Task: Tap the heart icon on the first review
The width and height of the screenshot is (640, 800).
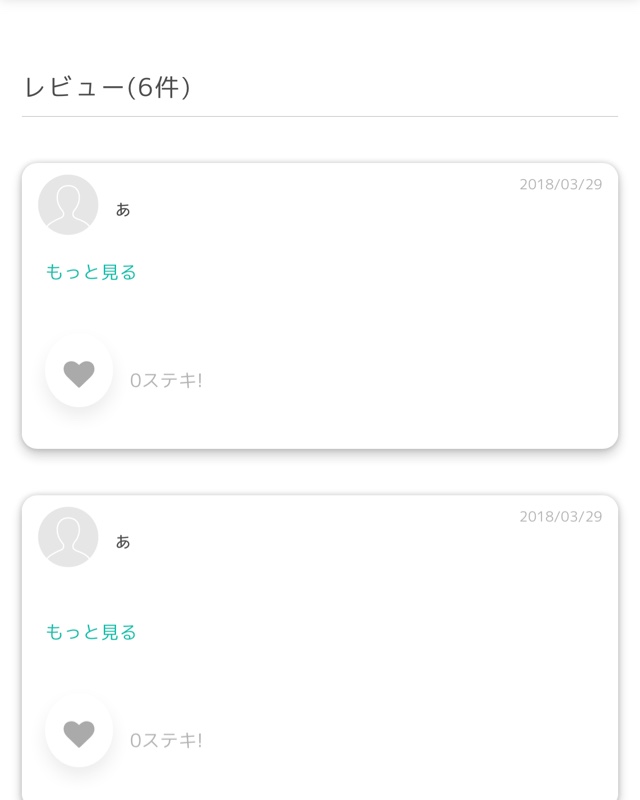Action: (79, 374)
